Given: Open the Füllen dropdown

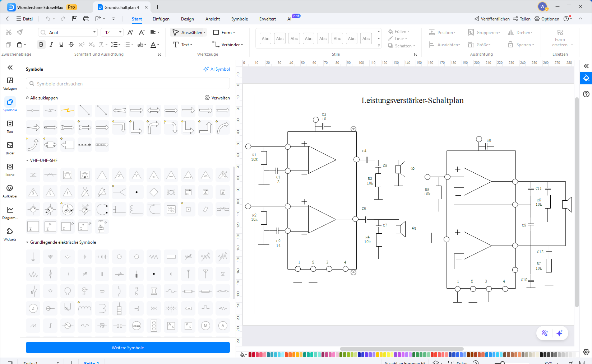Looking at the screenshot, I should (x=399, y=32).
